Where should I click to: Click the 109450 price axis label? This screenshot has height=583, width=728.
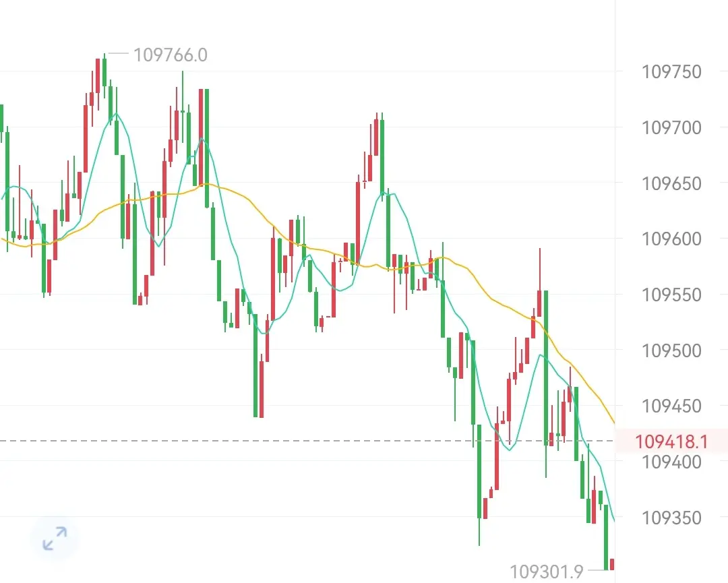click(x=671, y=406)
